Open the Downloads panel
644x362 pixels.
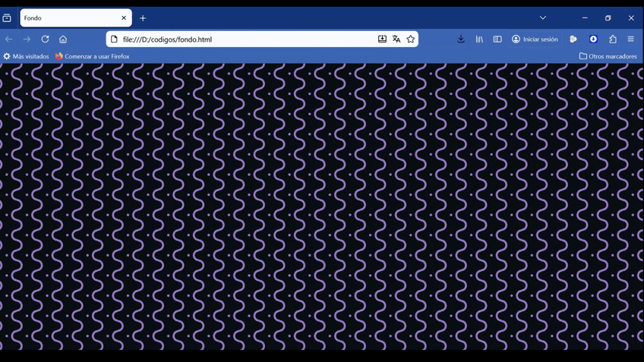coord(461,39)
